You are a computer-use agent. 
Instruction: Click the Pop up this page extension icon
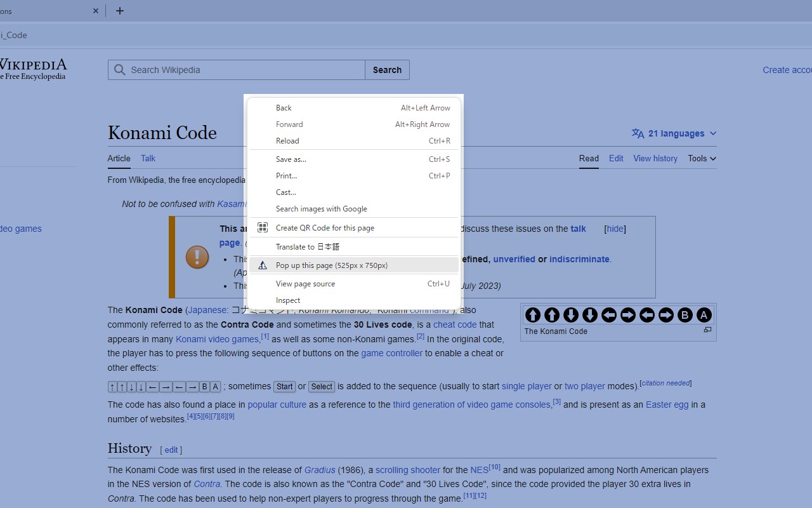click(263, 265)
